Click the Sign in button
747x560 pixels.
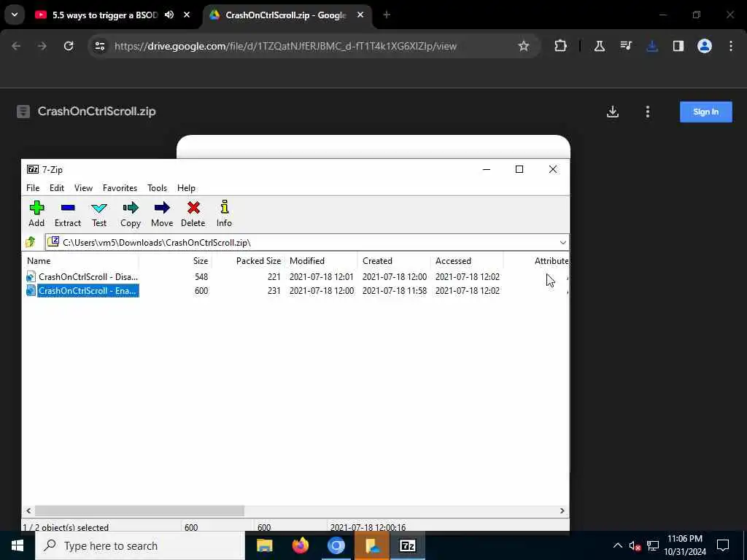click(705, 112)
